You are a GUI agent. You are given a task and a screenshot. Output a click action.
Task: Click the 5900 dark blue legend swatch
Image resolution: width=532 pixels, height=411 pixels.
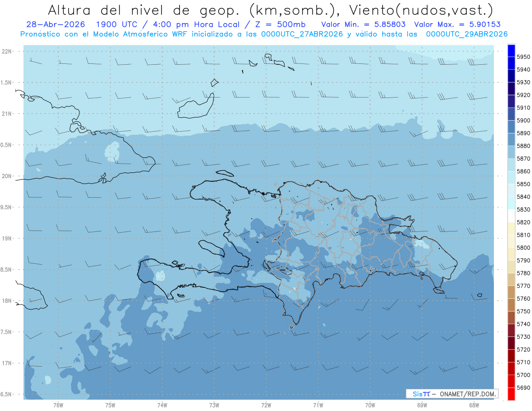pos(511,114)
